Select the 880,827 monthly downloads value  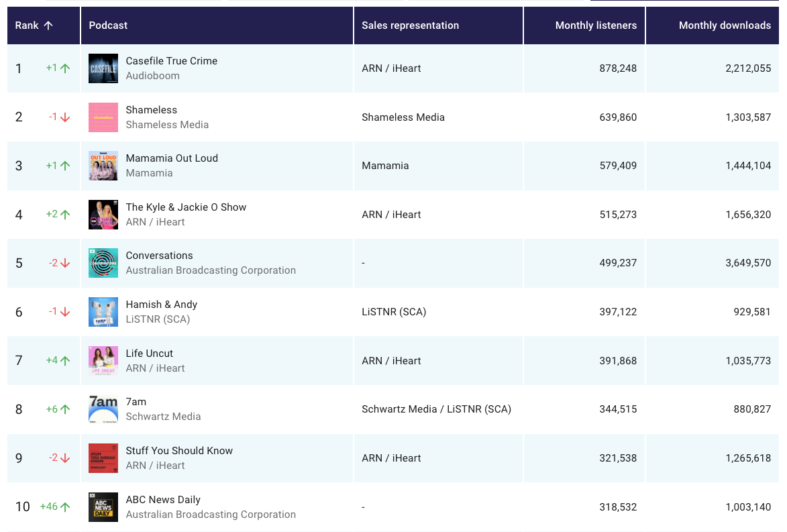[752, 409]
